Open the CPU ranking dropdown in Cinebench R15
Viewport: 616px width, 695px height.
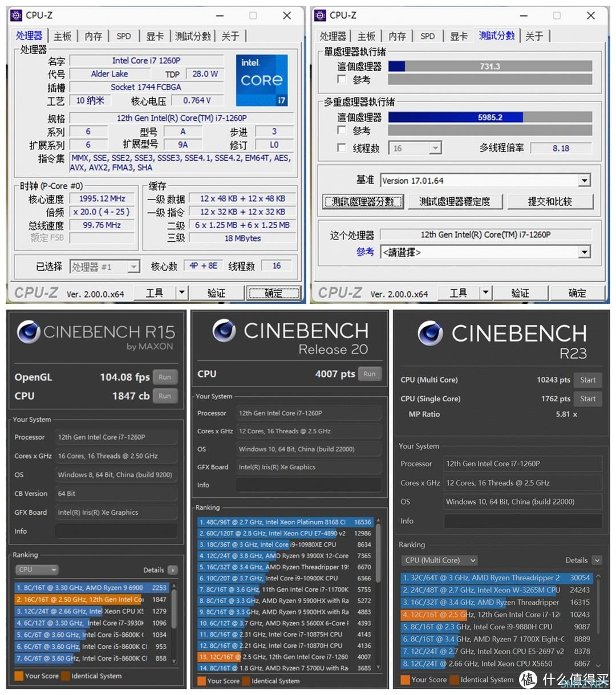click(x=37, y=570)
